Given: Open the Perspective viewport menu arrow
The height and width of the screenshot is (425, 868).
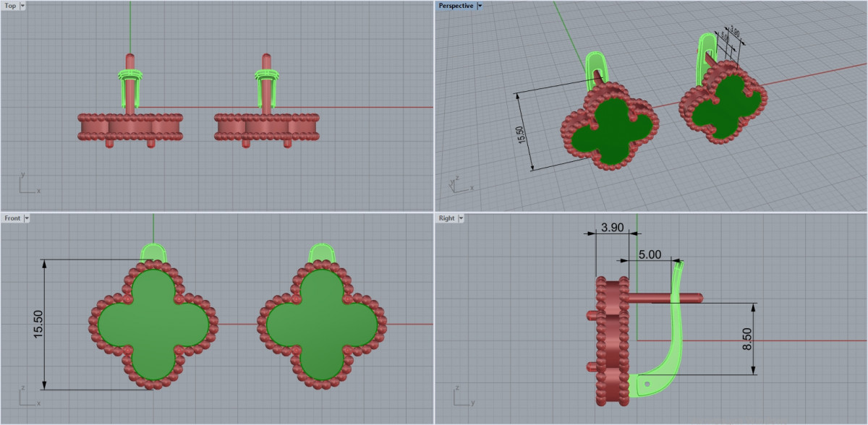Looking at the screenshot, I should (480, 6).
